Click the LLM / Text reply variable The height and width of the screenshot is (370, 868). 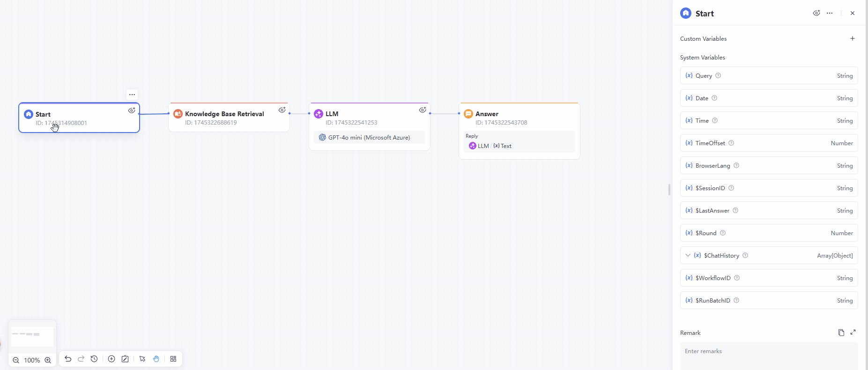tap(490, 146)
